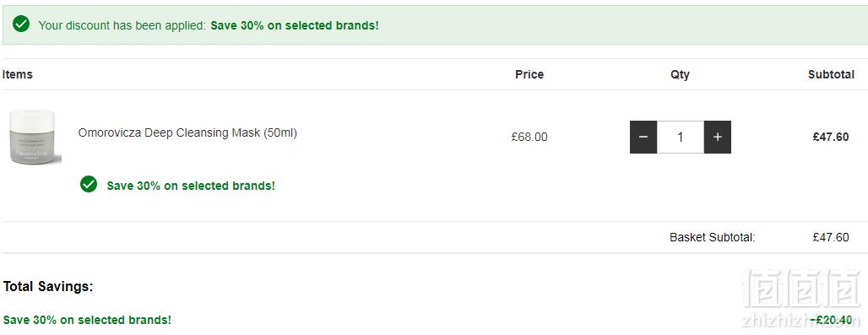Open the Omorovicza Deep Cleansing Mask (50ml) link
The width and height of the screenshot is (868, 335).
tap(187, 132)
